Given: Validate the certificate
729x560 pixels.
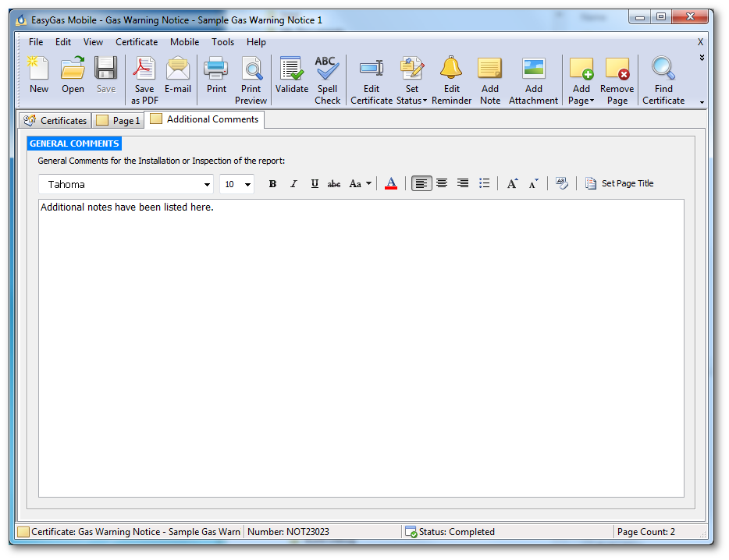Looking at the screenshot, I should tap(291, 76).
